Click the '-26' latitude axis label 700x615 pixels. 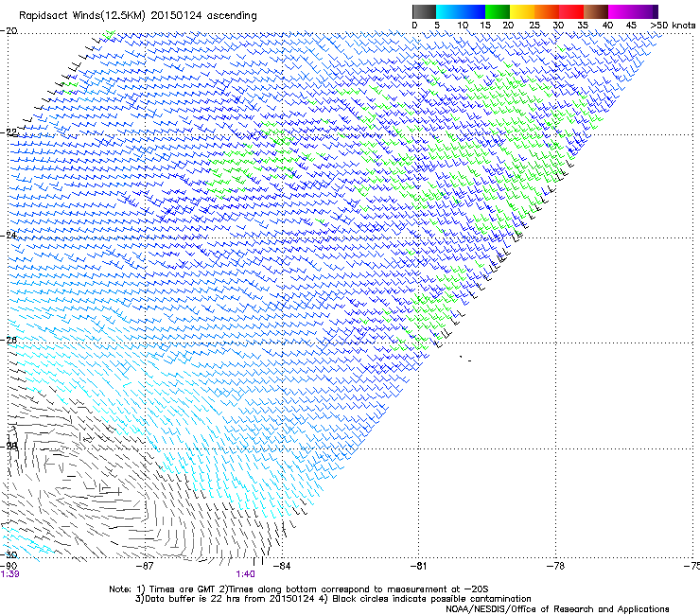[9, 340]
